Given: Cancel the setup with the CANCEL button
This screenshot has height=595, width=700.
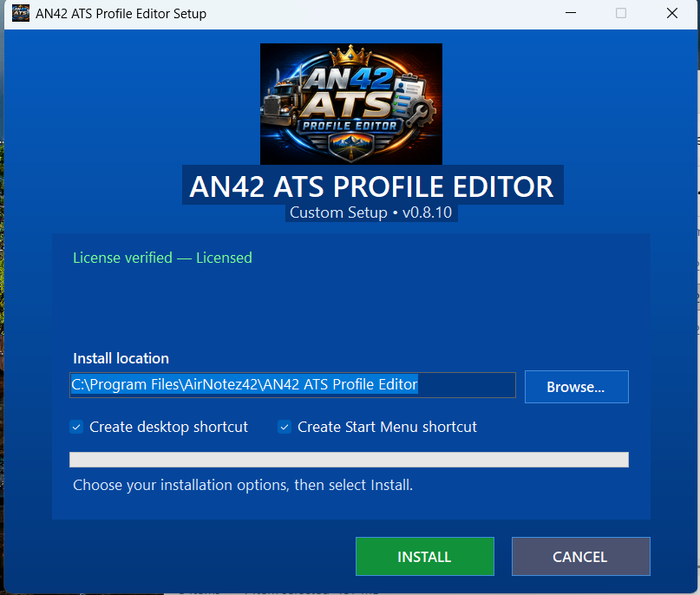Looking at the screenshot, I should 580,556.
